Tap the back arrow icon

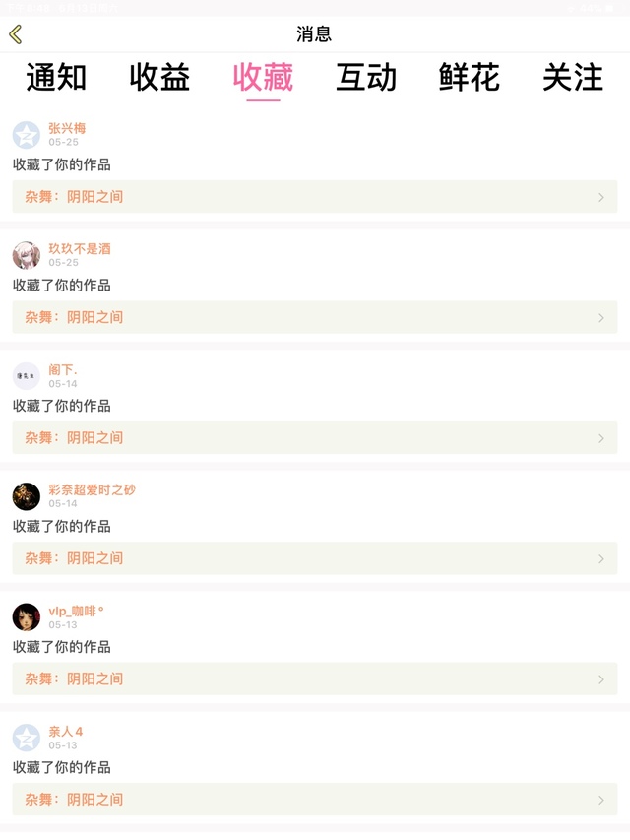pos(16,34)
